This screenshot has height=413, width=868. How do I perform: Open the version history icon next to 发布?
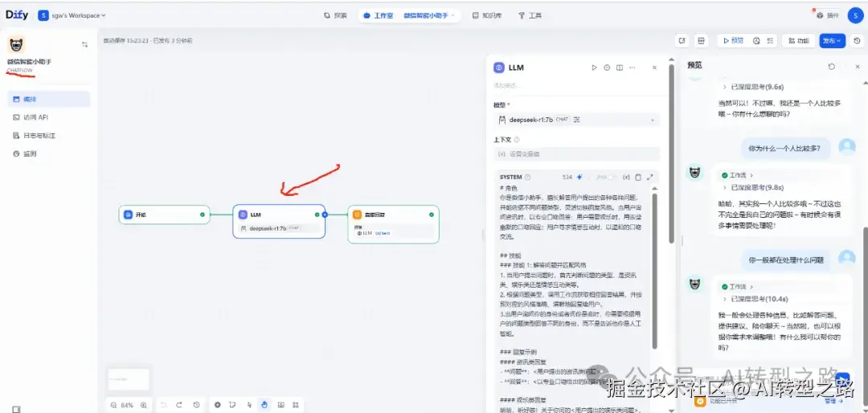[x=857, y=40]
